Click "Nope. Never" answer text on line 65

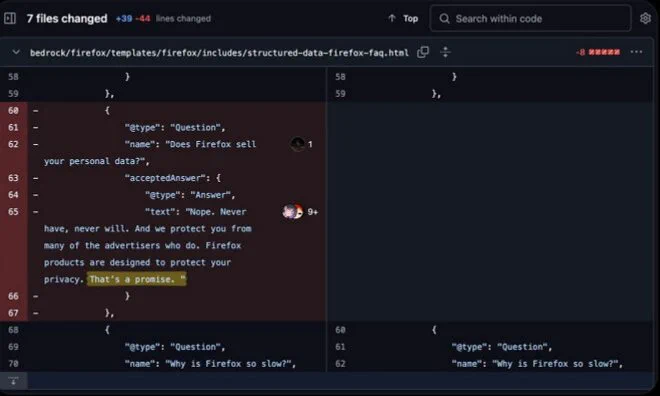pyautogui.click(x=216, y=212)
